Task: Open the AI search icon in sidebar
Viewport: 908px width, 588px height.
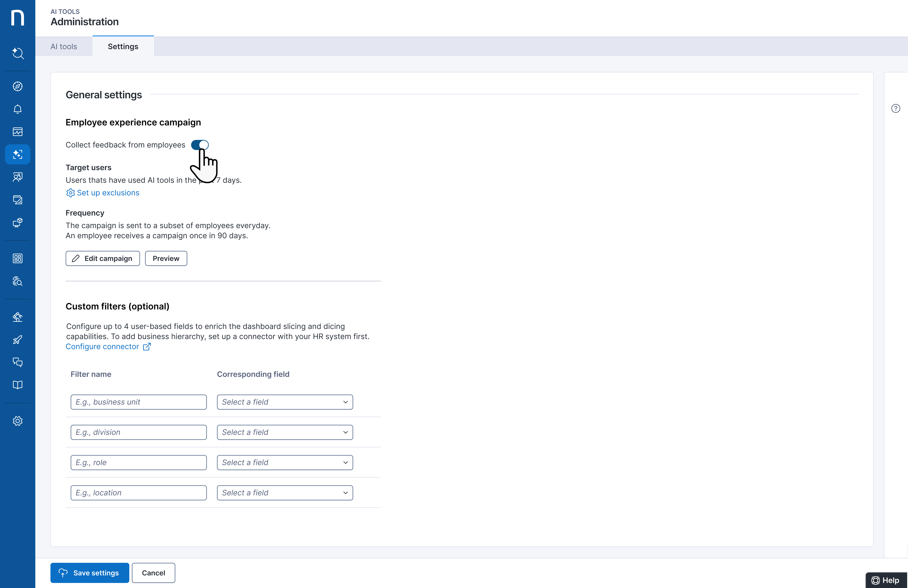Action: coord(17,53)
